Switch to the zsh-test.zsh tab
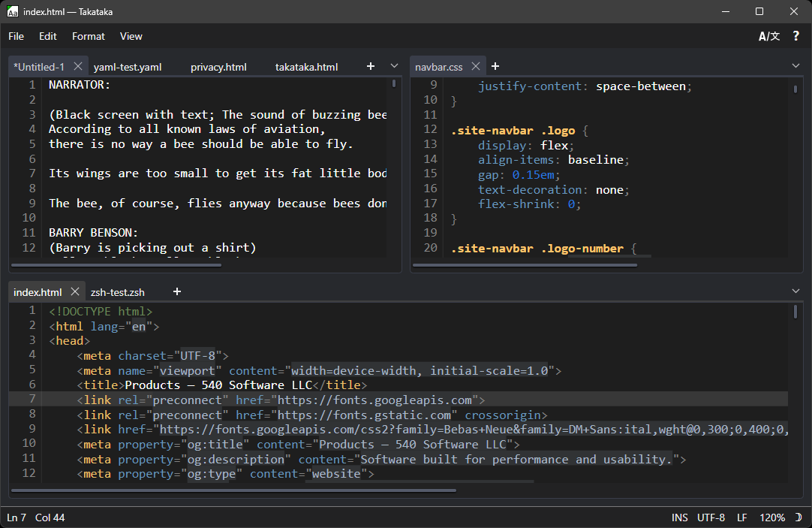The image size is (812, 528). (118, 292)
